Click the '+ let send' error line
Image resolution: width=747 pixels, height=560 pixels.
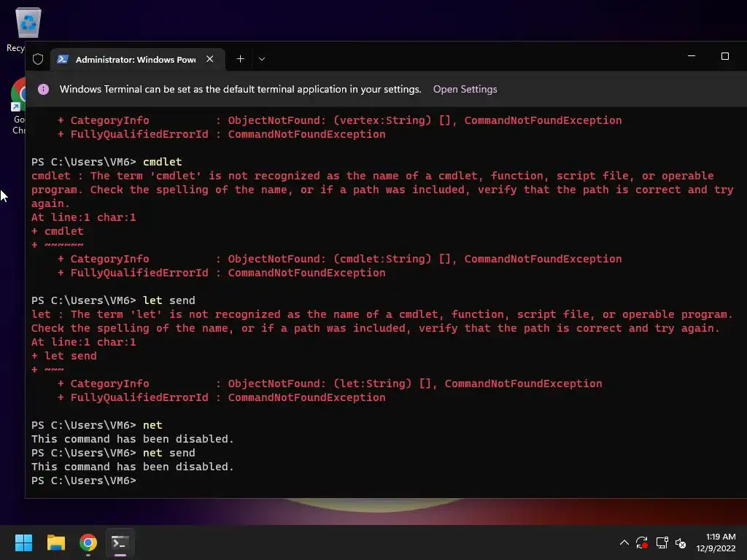point(64,356)
